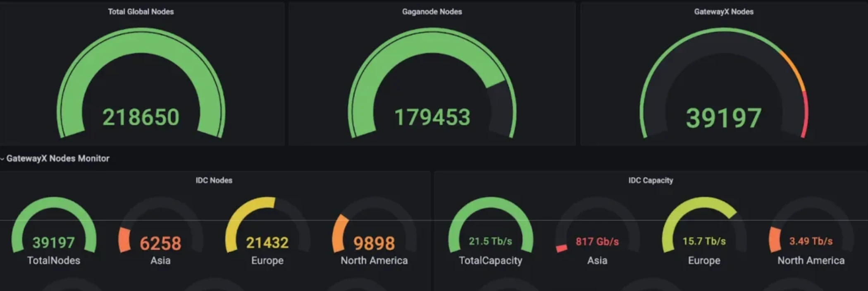Select the Europe nodes value 21432
The height and width of the screenshot is (291, 868).
267,243
